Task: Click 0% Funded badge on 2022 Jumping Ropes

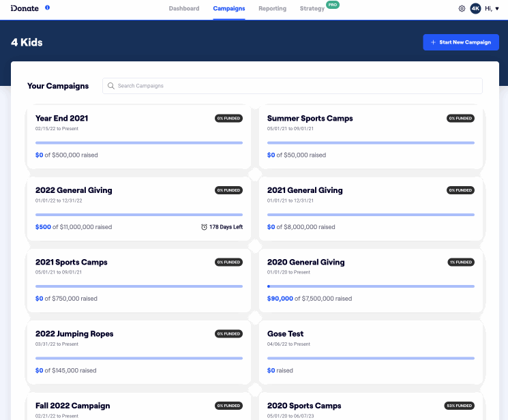Action: (228, 334)
